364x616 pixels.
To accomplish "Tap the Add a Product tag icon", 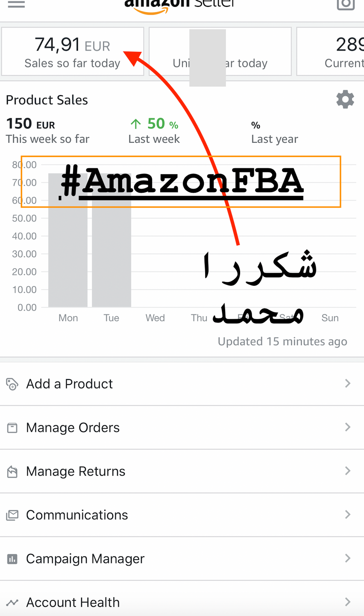I will 12,384.
